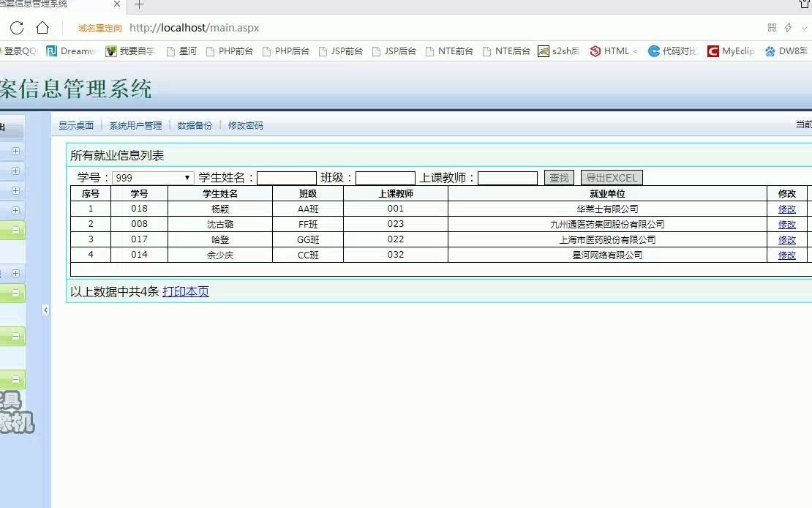Click the browser home icon
The width and height of the screenshot is (812, 508).
[42, 27]
